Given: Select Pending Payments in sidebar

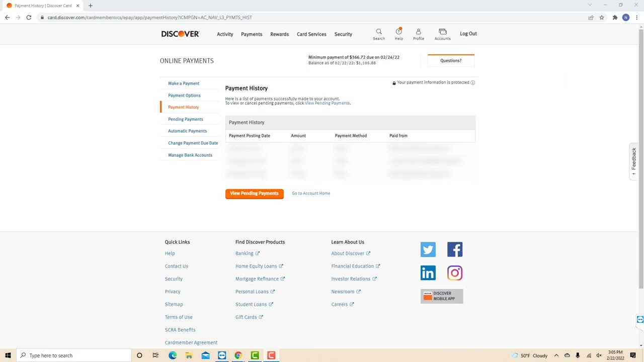Looking at the screenshot, I should point(186,119).
